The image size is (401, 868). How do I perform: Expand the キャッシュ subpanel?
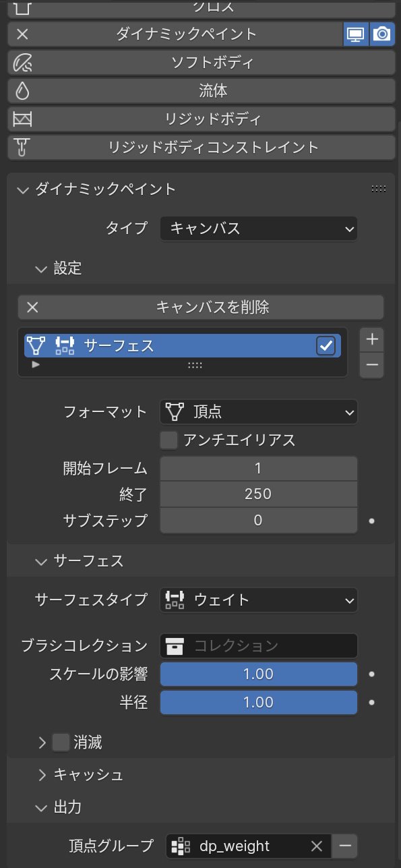pyautogui.click(x=42, y=775)
